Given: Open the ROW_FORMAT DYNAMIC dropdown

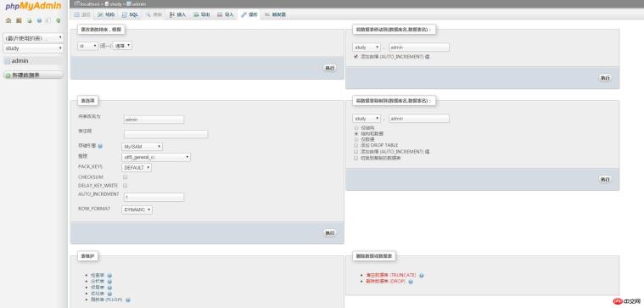Looking at the screenshot, I should [137, 210].
